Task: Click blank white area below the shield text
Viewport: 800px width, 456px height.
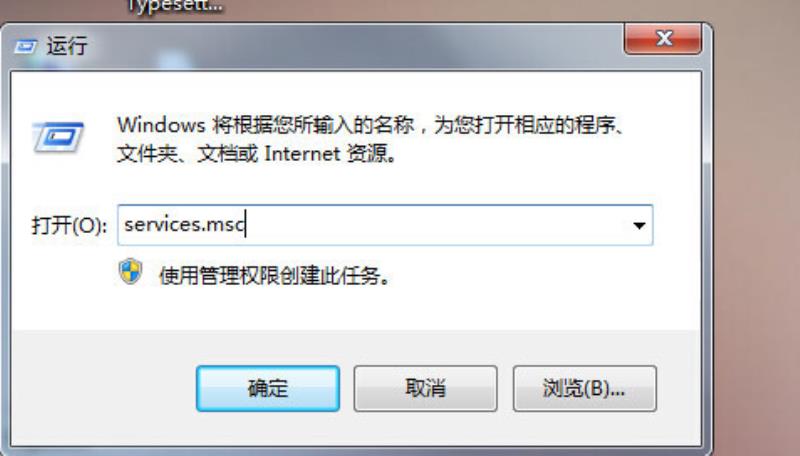Action: click(x=357, y=311)
